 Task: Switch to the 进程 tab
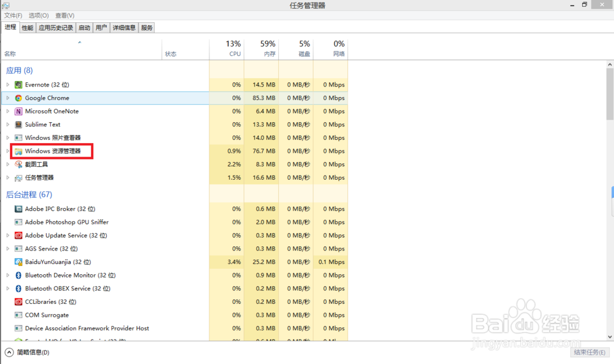pos(10,27)
